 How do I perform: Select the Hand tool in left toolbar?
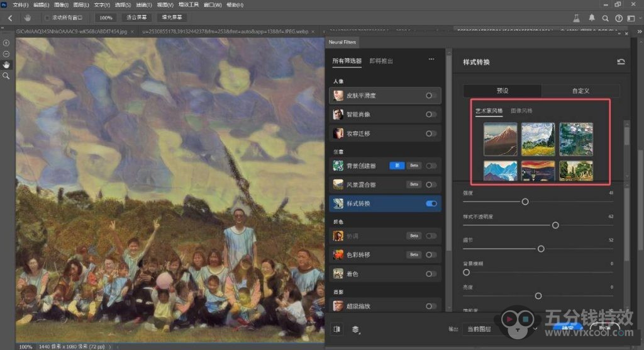click(6, 65)
